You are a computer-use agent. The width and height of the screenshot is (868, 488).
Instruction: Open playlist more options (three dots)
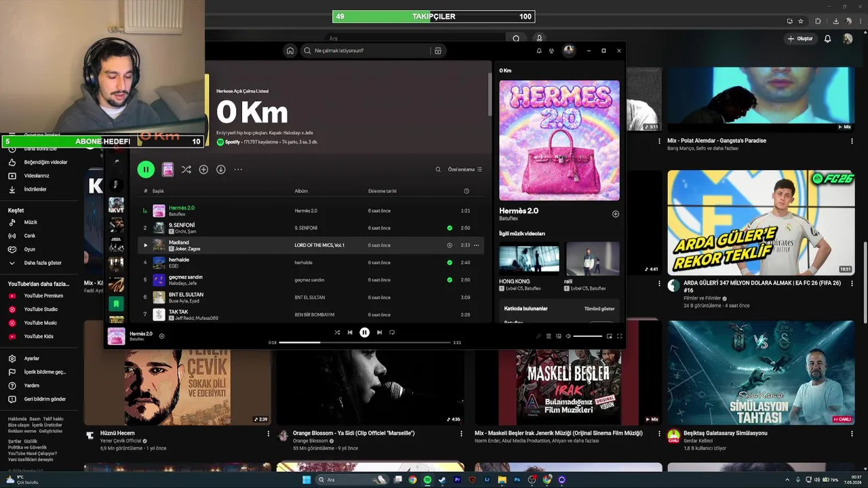tap(238, 169)
